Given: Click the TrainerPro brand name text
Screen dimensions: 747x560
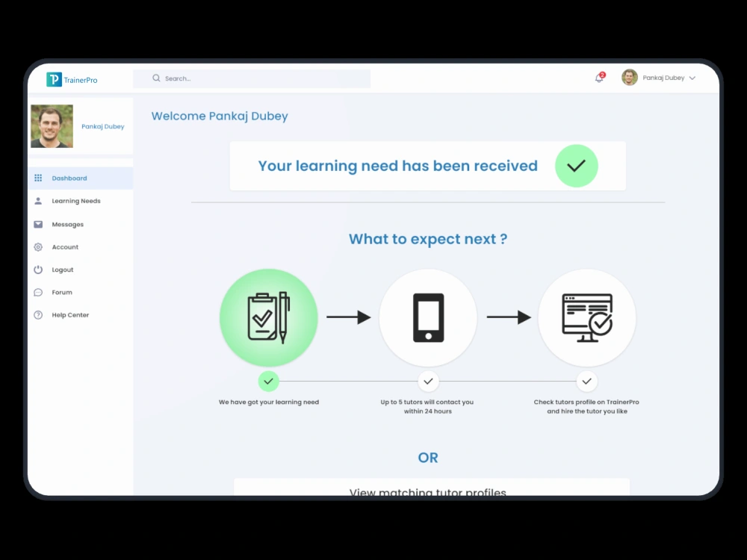Looking at the screenshot, I should point(81,80).
